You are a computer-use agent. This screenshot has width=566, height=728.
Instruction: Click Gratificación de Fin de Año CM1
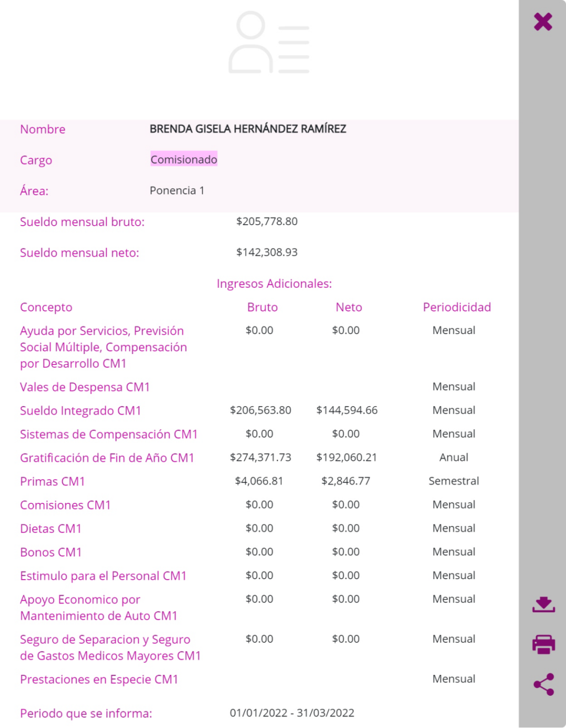point(107,457)
